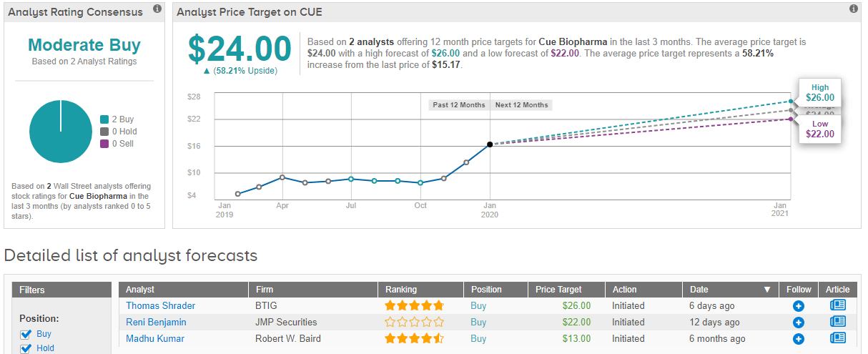This screenshot has width=868, height=354.
Task: Follow analyst Reni Benjamin with plus icon
Action: coord(799,323)
